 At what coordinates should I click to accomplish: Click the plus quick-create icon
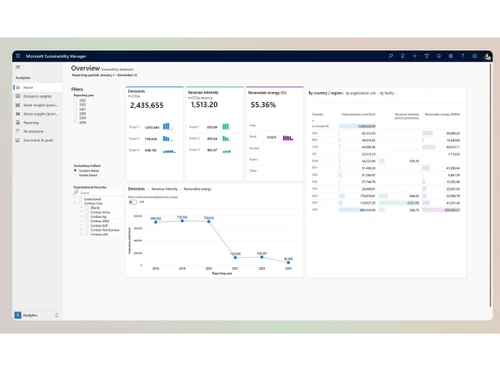pyautogui.click(x=415, y=56)
